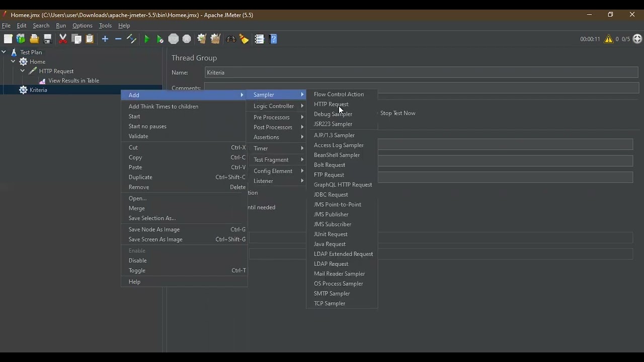Click the Copy toolbar icon
The height and width of the screenshot is (362, 644).
76,39
